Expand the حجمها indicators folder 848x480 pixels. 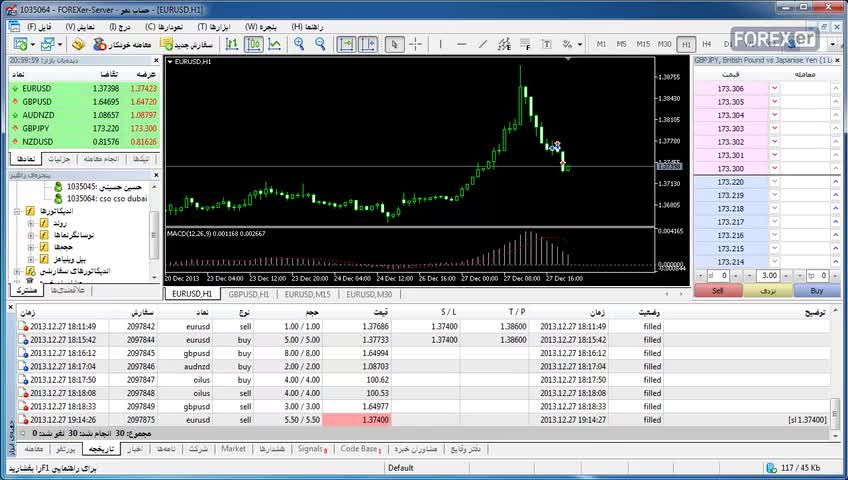pyautogui.click(x=31, y=247)
